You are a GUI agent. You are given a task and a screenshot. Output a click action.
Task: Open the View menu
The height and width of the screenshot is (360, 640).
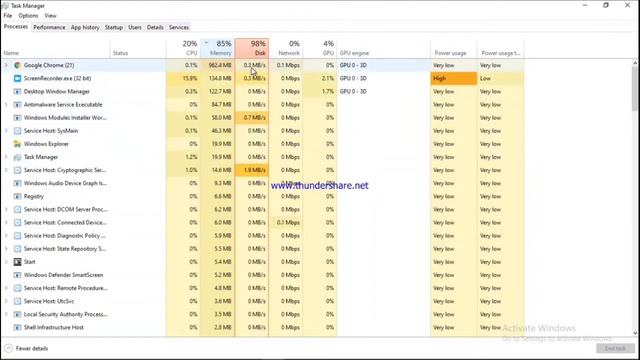(51, 16)
